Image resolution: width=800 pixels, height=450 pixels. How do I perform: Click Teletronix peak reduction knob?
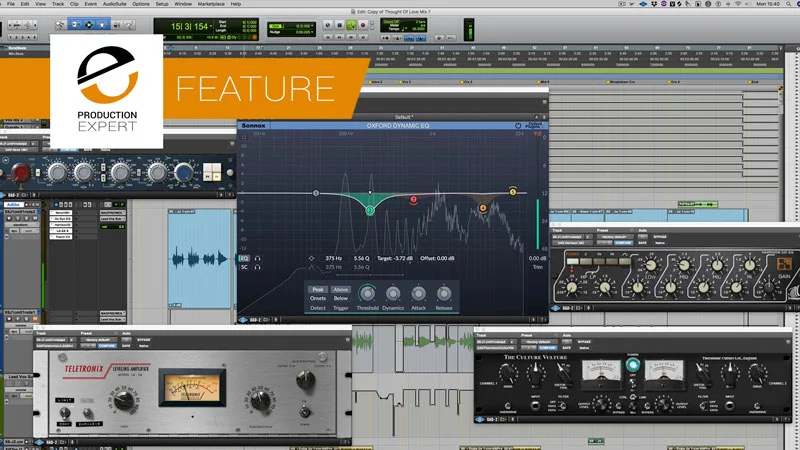click(261, 399)
